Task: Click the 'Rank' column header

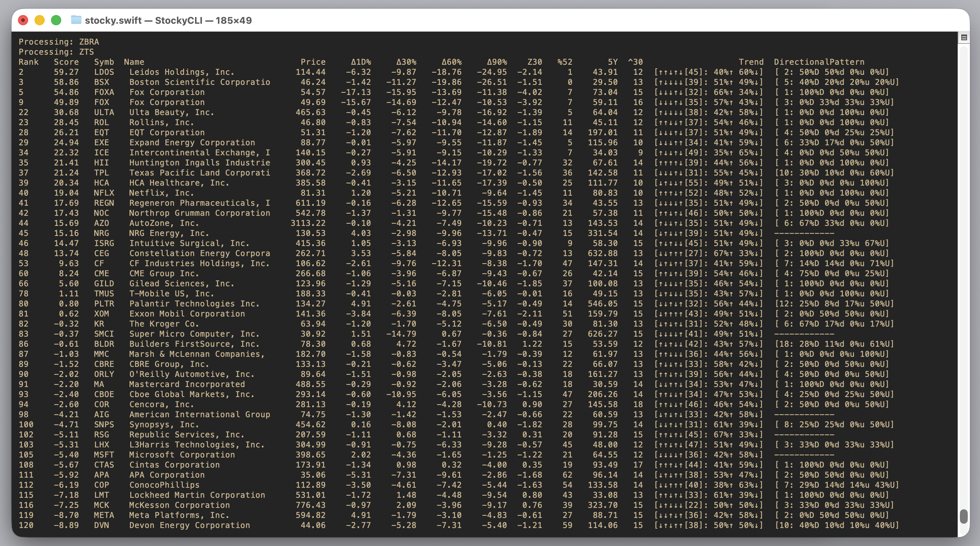Action: pos(28,62)
